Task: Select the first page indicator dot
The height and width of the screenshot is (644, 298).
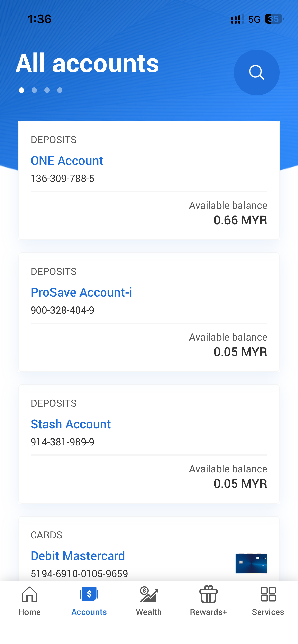Action: click(x=22, y=90)
